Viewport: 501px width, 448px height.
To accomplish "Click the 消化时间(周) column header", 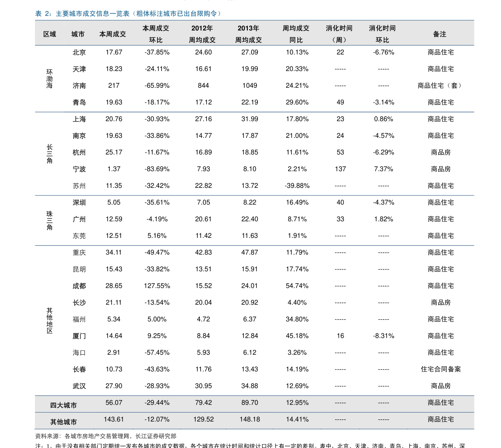I will (x=339, y=34).
